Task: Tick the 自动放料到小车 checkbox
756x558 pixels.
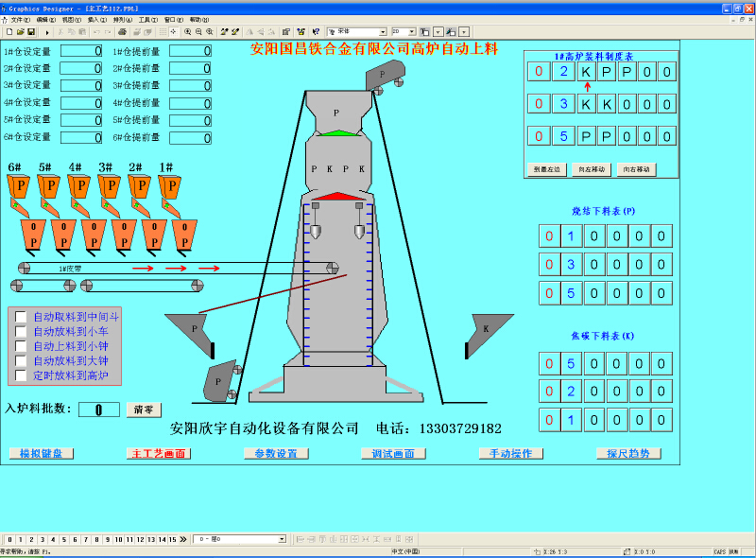Action: 21,332
